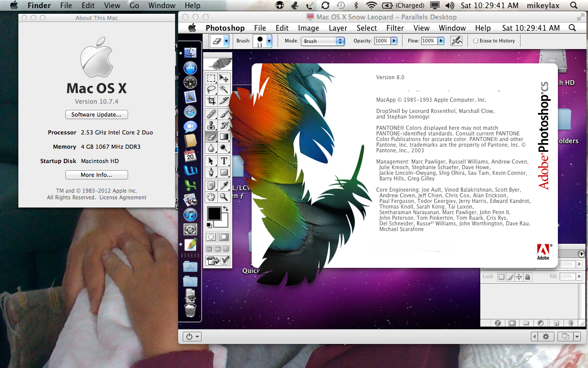Select the Dodge tool
Screen dimensions: 588x368
224,148
